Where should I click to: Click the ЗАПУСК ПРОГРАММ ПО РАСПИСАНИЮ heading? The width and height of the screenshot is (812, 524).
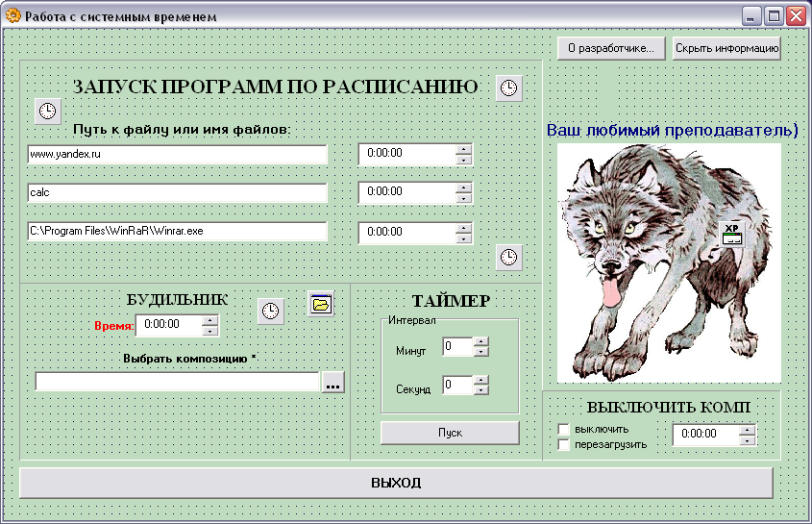(275, 87)
